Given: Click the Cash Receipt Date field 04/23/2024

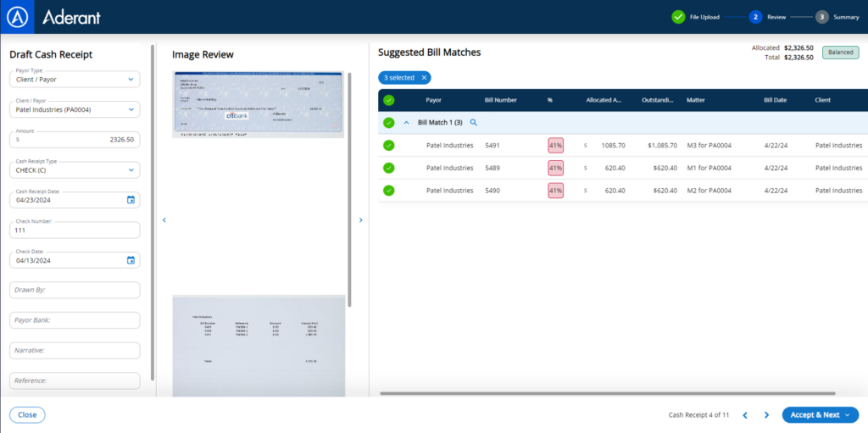Looking at the screenshot, I should (x=75, y=200).
